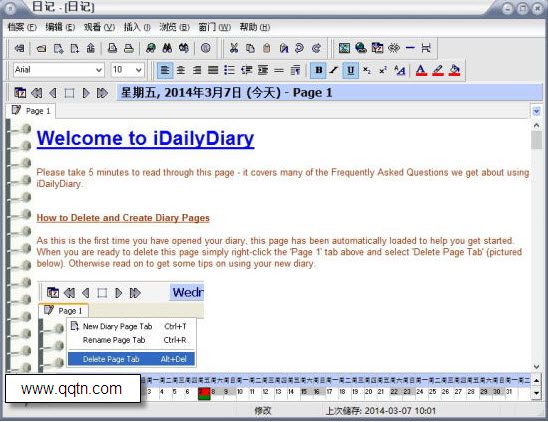This screenshot has width=548, height=422.
Task: Insert a picture using the image icon
Action: pos(344,48)
